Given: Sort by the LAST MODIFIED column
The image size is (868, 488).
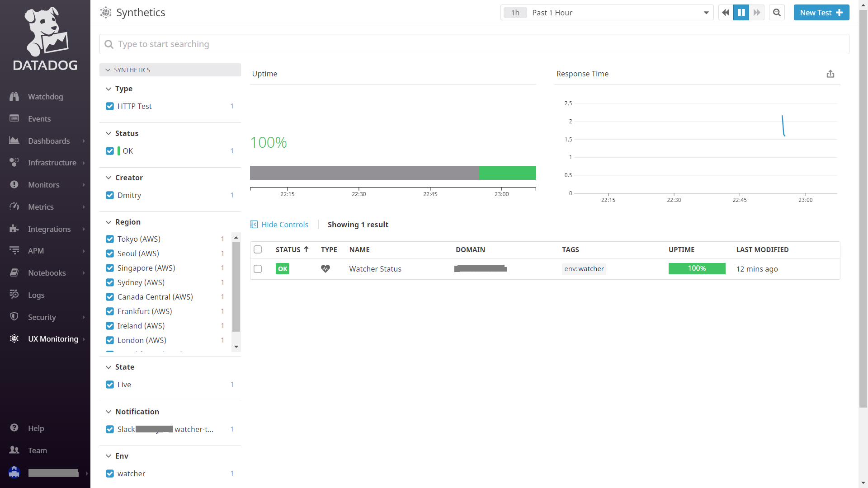Looking at the screenshot, I should [762, 249].
